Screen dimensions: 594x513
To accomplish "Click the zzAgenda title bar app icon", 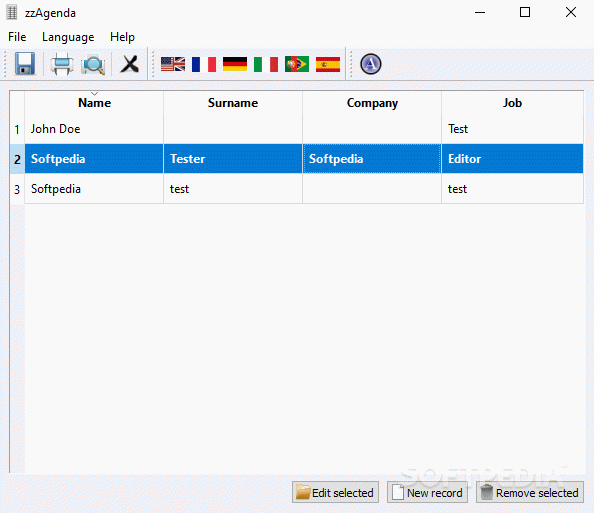I will tap(12, 13).
